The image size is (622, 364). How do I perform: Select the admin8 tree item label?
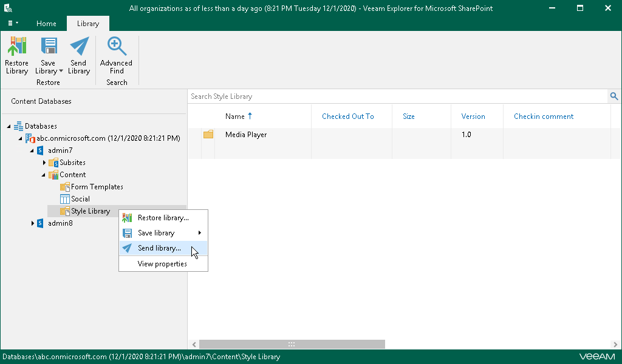coord(60,223)
